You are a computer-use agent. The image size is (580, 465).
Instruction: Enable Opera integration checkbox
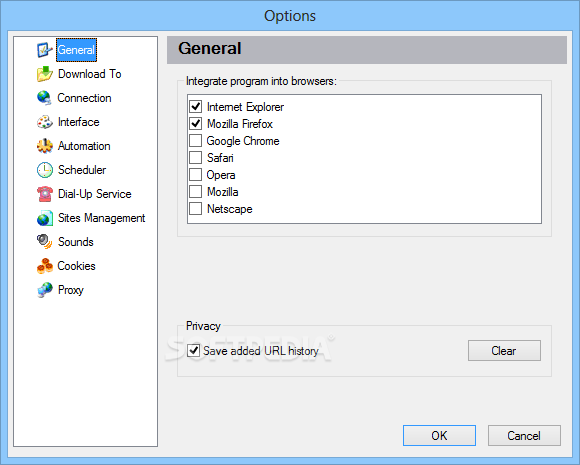click(x=195, y=175)
